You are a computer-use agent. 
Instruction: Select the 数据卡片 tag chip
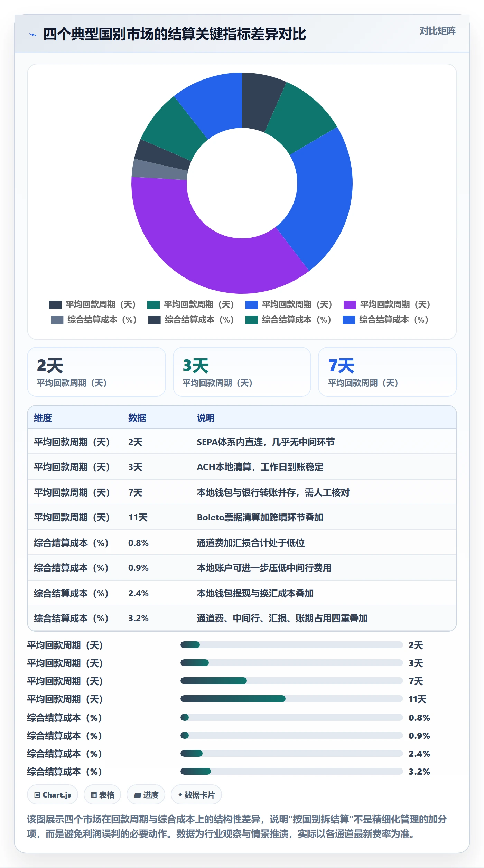click(x=196, y=795)
